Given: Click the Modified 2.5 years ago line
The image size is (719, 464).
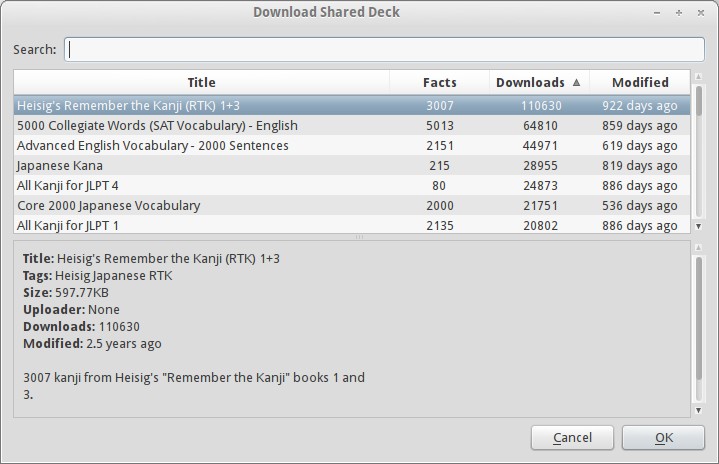Looking at the screenshot, I should [92, 343].
